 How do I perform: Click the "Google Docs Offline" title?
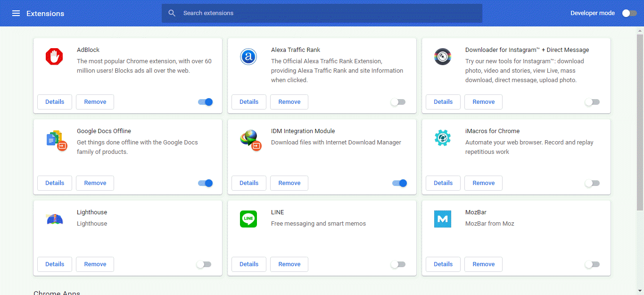104,131
